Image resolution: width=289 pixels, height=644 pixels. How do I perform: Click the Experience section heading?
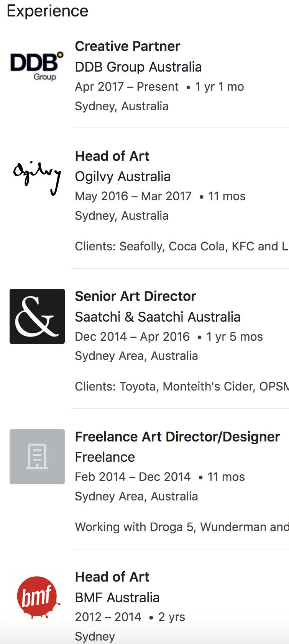[x=48, y=11]
